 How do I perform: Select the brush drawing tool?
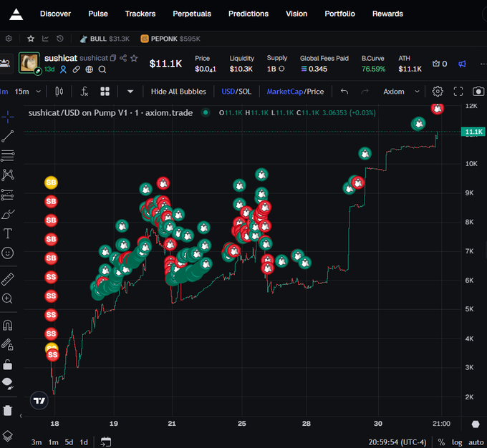pos(8,214)
